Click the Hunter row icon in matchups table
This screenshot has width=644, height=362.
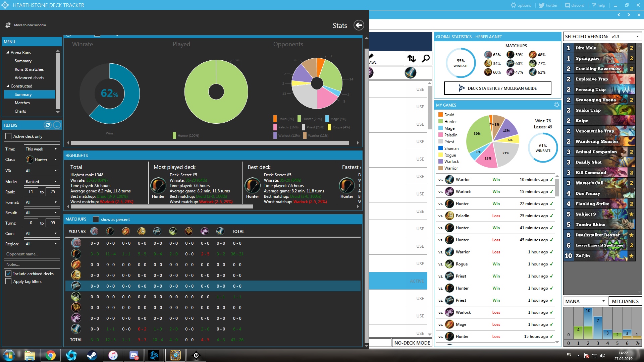click(76, 254)
